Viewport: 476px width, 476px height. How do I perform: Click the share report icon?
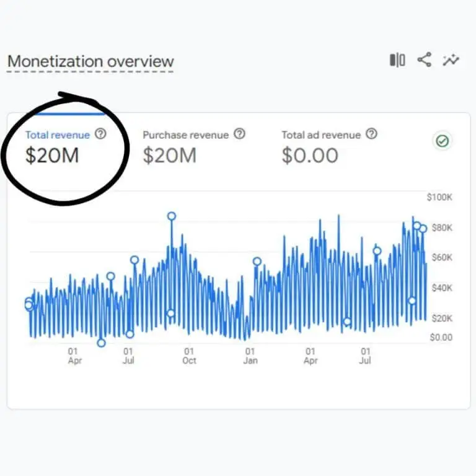coord(424,60)
